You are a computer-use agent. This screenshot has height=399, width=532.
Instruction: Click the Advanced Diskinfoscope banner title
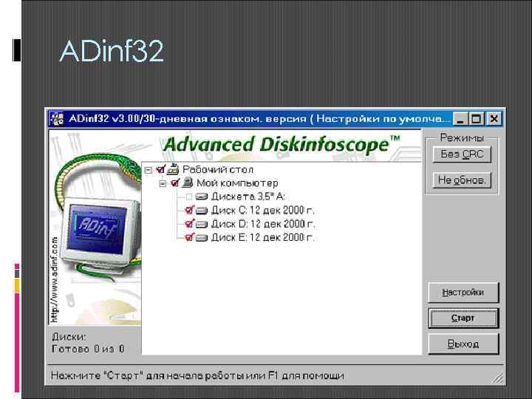click(282, 144)
